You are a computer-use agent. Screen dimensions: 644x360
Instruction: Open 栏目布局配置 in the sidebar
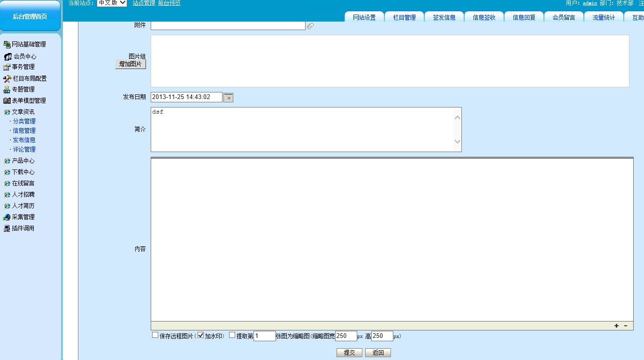pyautogui.click(x=29, y=79)
